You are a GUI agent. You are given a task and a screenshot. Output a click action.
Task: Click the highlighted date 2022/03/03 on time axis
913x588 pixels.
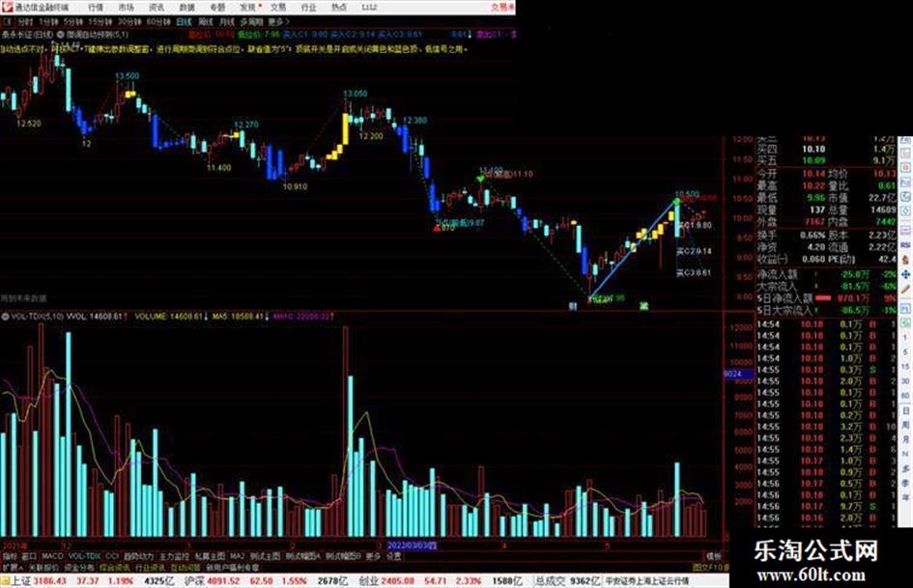412,546
